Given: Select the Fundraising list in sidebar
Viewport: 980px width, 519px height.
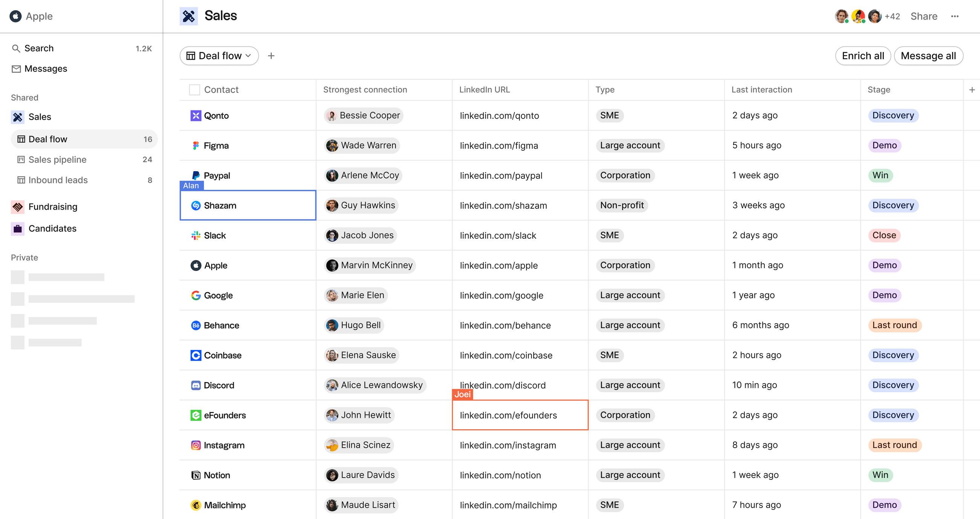Looking at the screenshot, I should [53, 206].
